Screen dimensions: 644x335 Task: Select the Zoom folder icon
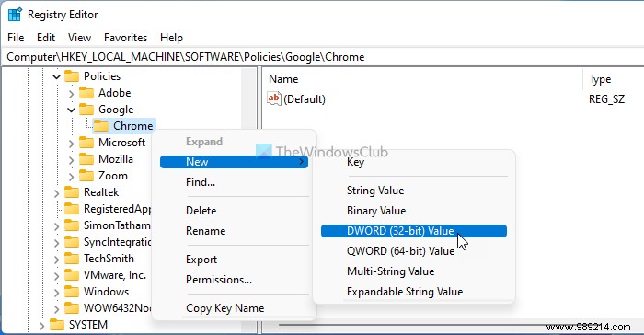[x=86, y=176]
